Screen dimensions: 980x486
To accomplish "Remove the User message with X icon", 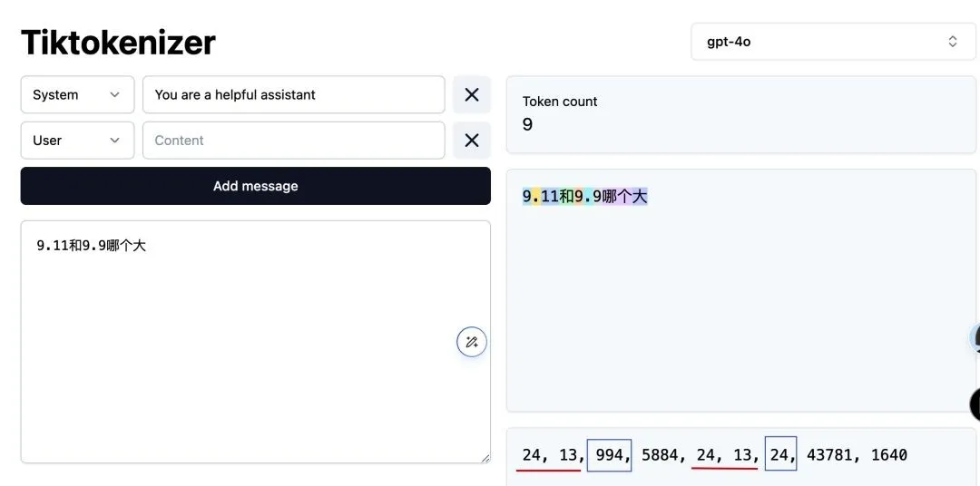I will tap(472, 141).
